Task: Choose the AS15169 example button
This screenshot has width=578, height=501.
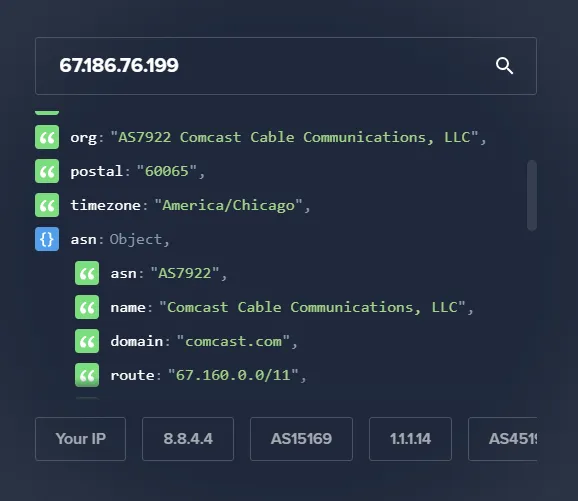Action: (x=301, y=439)
